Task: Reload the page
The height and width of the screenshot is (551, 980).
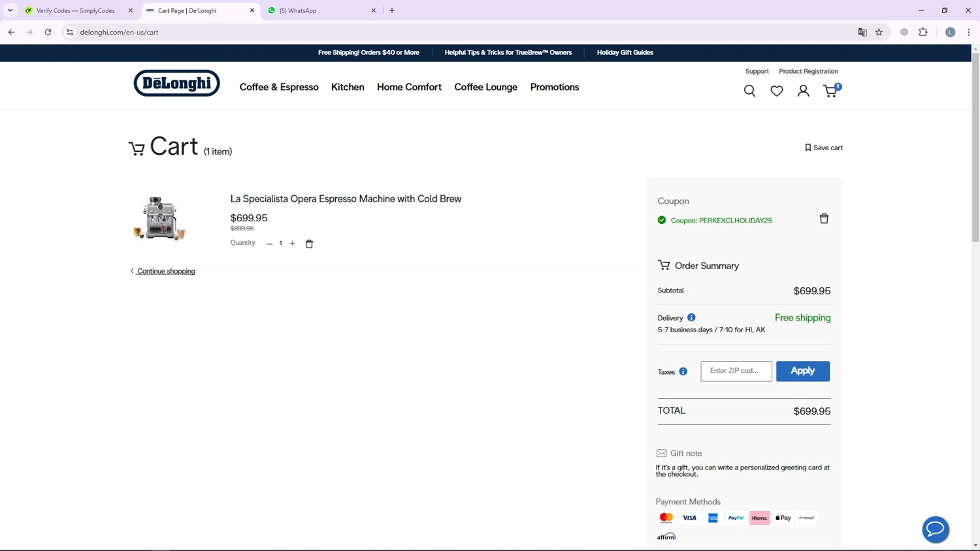Action: tap(48, 32)
